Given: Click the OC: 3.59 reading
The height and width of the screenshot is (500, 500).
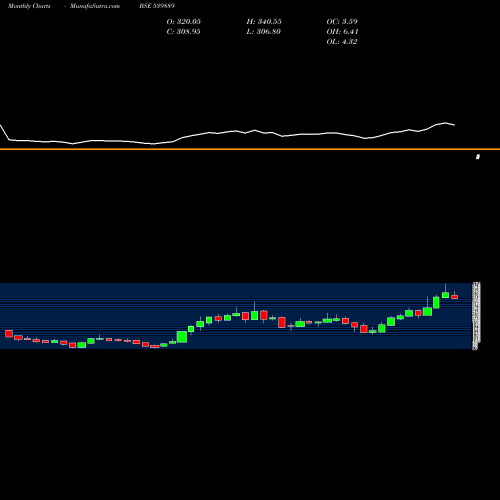Looking at the screenshot, I should coord(342,22).
